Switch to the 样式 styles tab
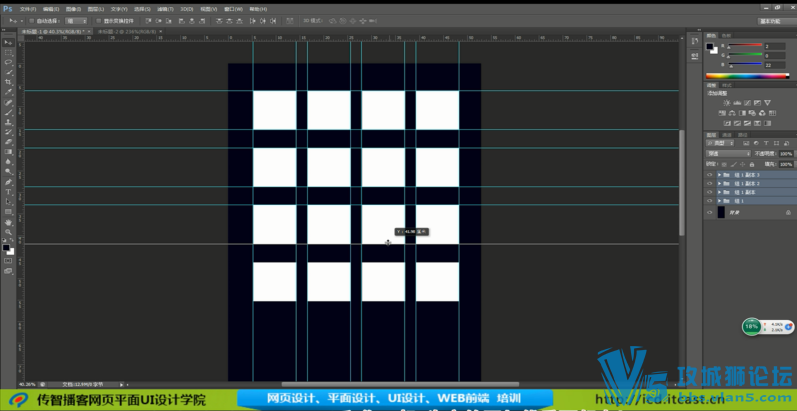 point(727,85)
